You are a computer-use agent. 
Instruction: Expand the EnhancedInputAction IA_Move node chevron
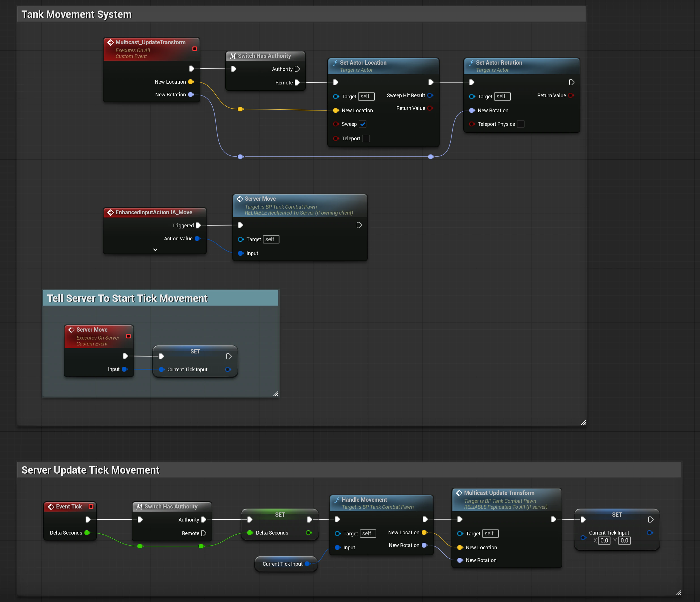tap(155, 250)
